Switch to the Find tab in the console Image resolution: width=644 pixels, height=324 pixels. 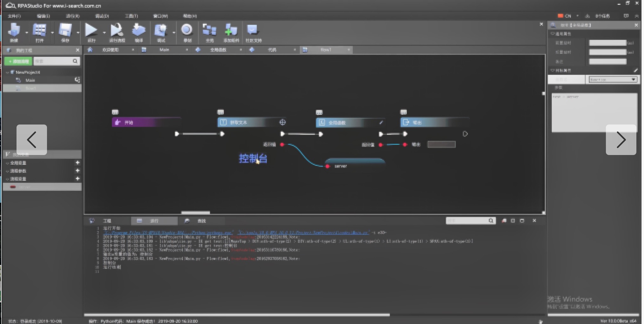[x=201, y=221]
